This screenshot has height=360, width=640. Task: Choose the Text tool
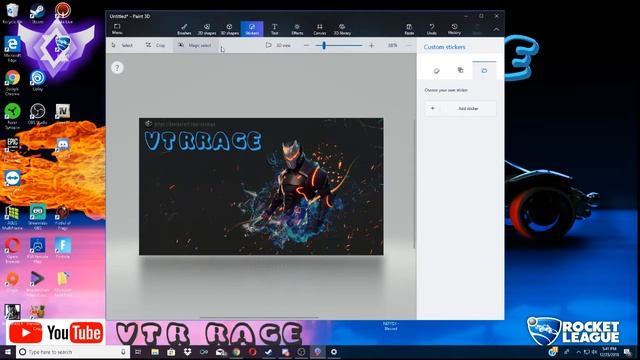coord(274,29)
